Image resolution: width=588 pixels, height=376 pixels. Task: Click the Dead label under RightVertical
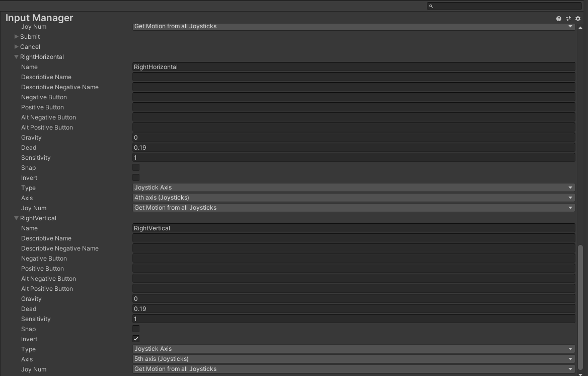tap(29, 309)
